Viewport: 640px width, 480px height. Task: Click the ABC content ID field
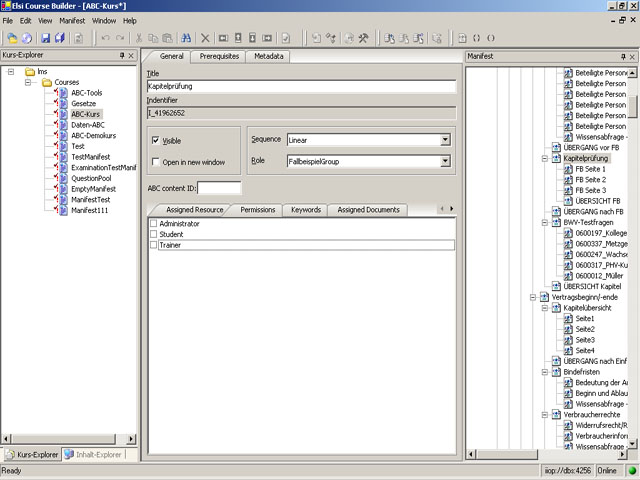click(x=219, y=188)
